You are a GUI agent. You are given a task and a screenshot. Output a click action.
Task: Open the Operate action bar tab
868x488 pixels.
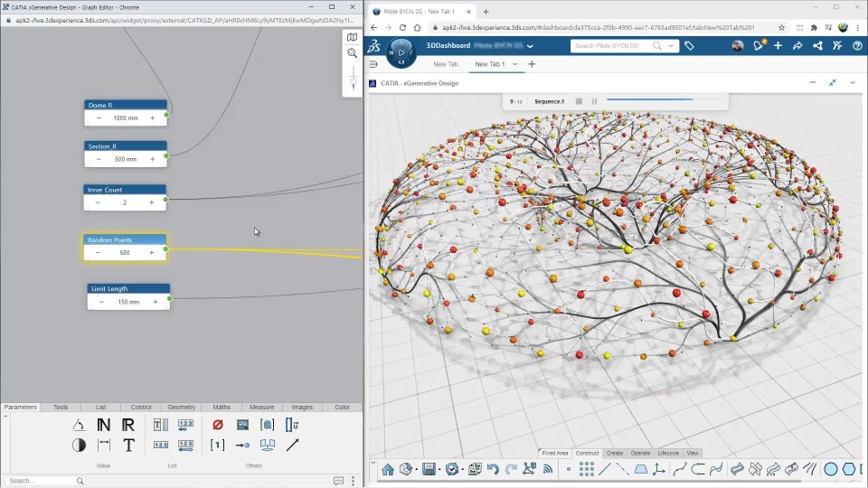click(640, 453)
